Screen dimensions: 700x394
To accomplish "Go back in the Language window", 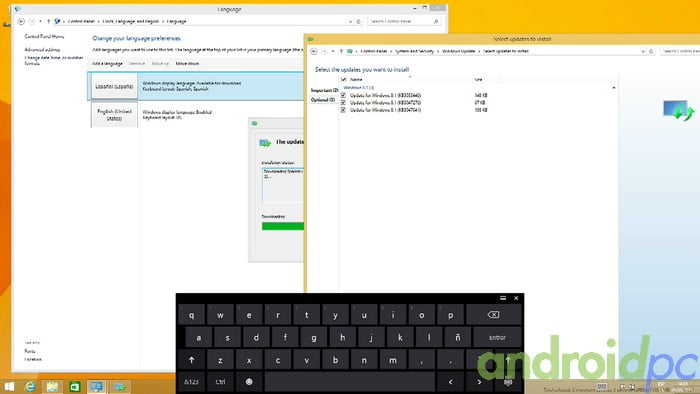I will pos(21,21).
